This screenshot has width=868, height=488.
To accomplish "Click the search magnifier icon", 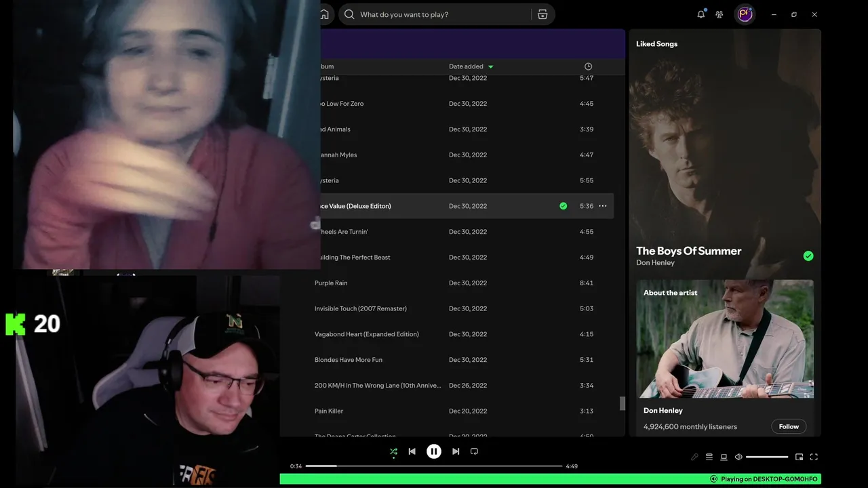I will pyautogui.click(x=349, y=14).
